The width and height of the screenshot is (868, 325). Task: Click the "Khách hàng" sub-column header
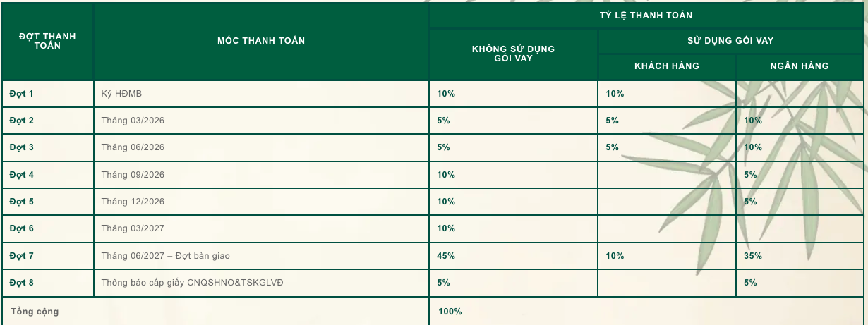pos(667,66)
